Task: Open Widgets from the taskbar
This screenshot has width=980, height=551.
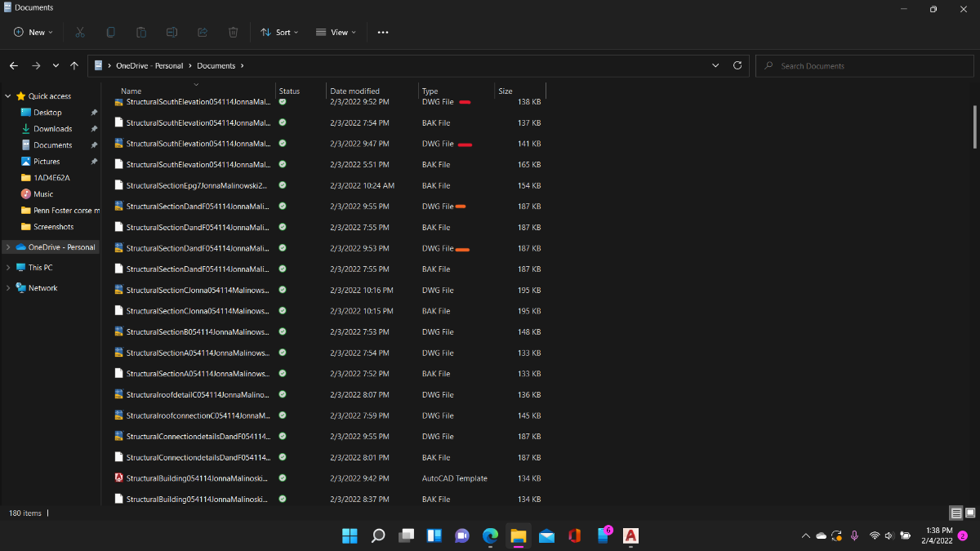Action: tap(434, 535)
